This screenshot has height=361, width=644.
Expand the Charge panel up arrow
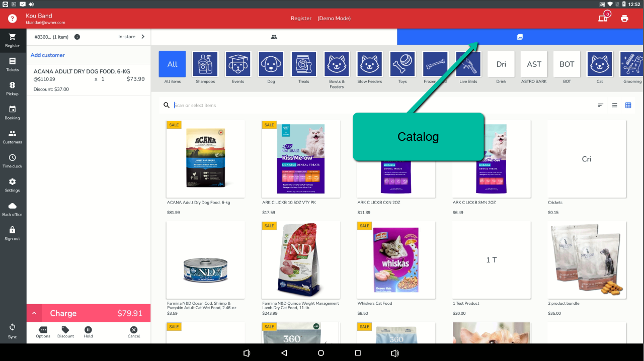34,313
